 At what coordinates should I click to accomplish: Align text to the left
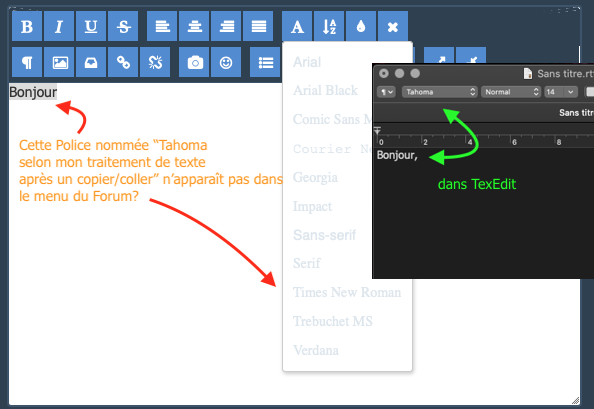click(x=162, y=26)
